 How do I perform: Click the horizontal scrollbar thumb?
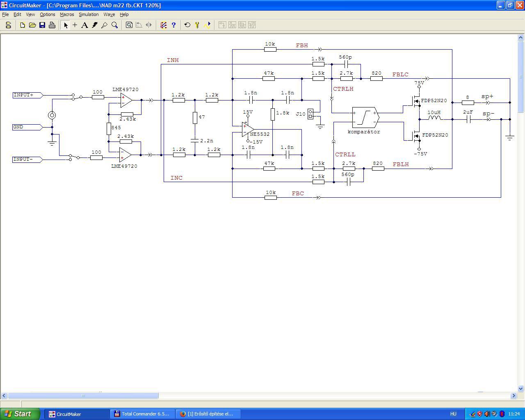83,396
